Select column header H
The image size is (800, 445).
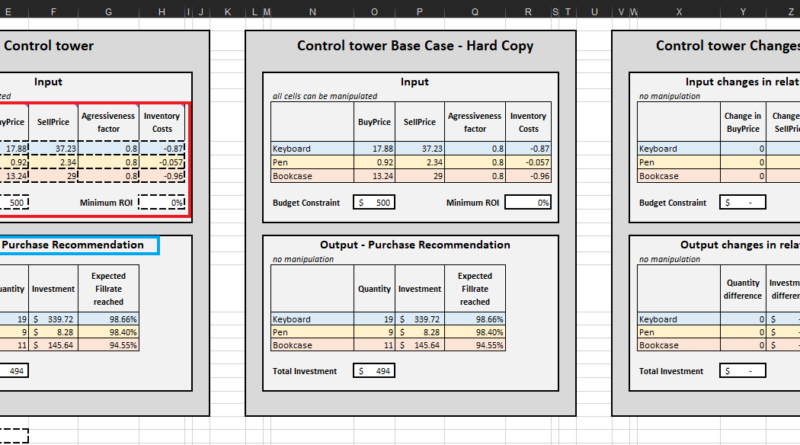click(162, 12)
